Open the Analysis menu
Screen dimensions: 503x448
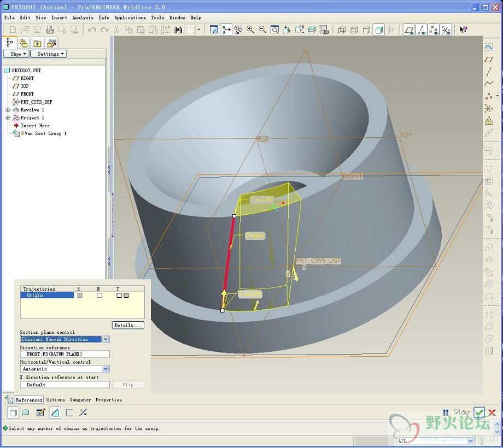pos(83,17)
